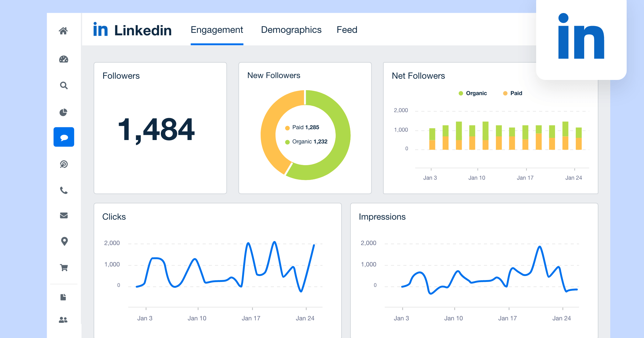The image size is (644, 338).
Task: Click Jan 10 label on Clicks chart
Action: click(197, 318)
